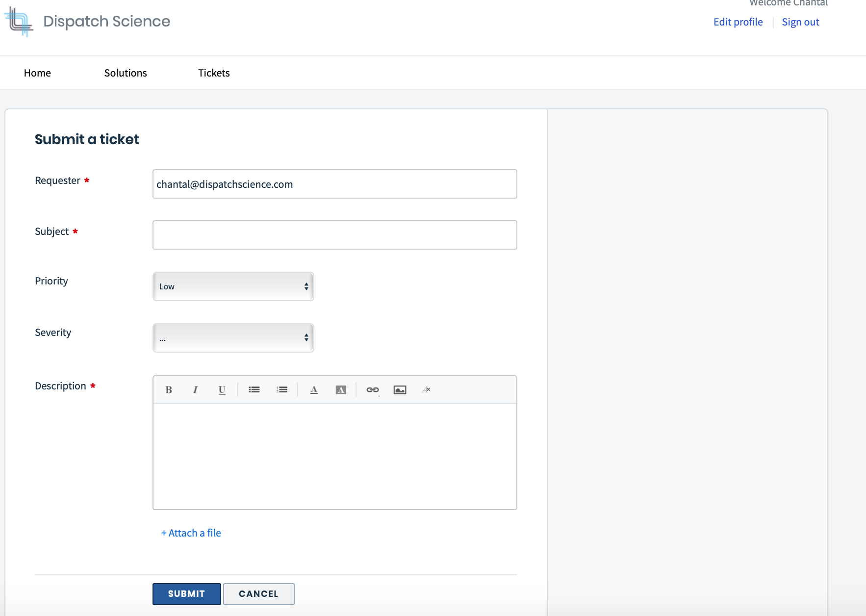Screen dimensions: 866x616
Task: Click inside the Description text area
Action: coord(335,456)
